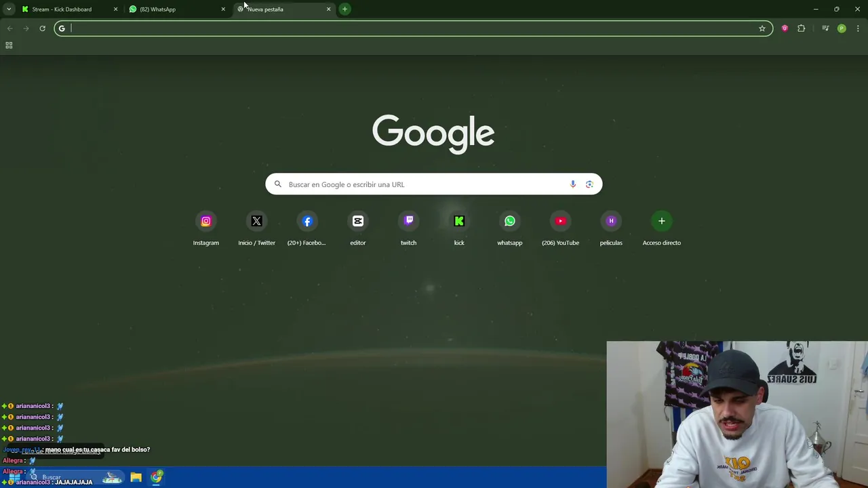Close the WhatsApp tab
The width and height of the screenshot is (868, 488).
[x=223, y=9]
